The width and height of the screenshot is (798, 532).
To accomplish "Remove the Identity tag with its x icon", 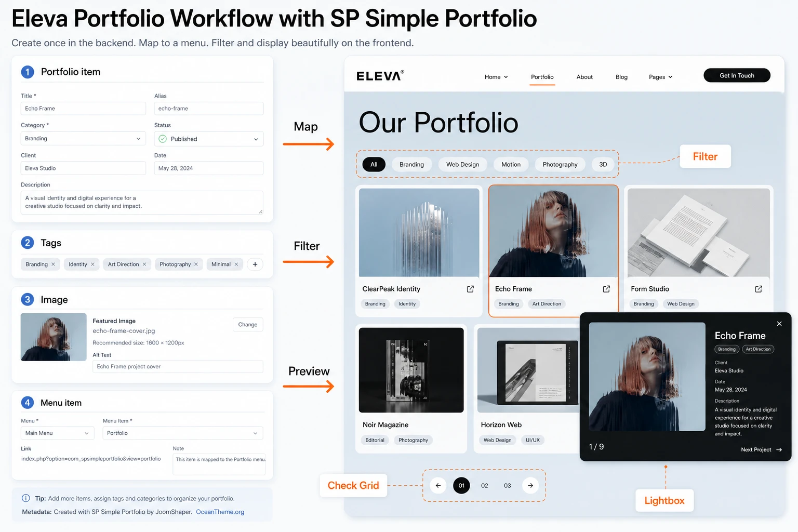I will (92, 264).
